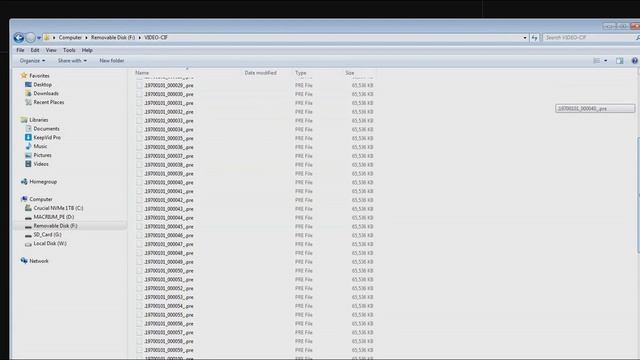The width and height of the screenshot is (640, 360).
Task: Open Recent Places in Favorites
Action: 49,102
